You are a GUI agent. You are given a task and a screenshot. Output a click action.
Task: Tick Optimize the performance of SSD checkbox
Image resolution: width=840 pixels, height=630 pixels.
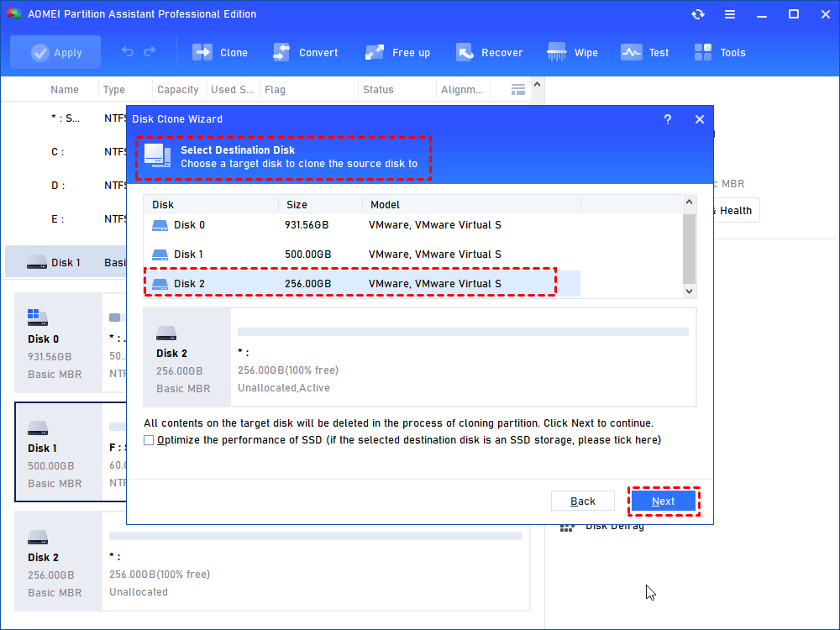149,440
